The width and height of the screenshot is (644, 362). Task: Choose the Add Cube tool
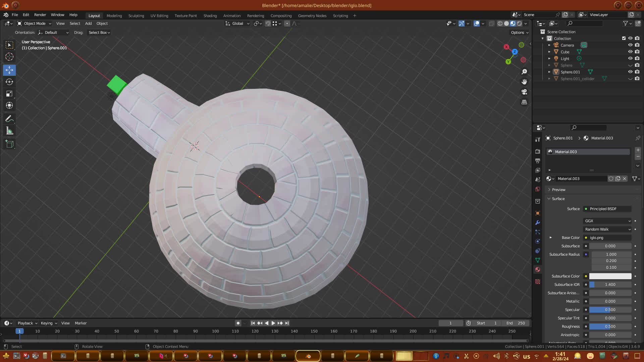9,144
